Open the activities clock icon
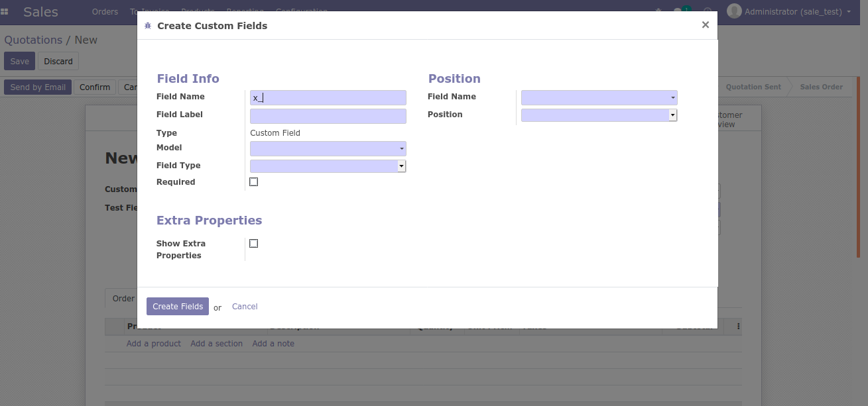The height and width of the screenshot is (406, 868). pos(707,11)
